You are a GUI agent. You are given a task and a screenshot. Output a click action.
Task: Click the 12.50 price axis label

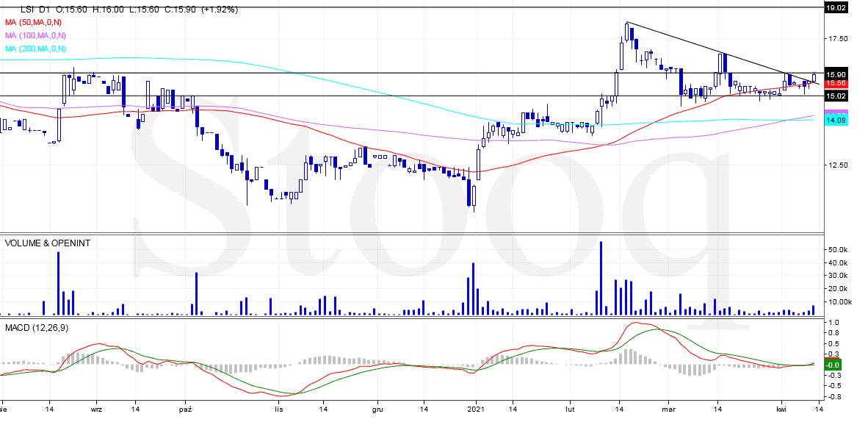[838, 165]
